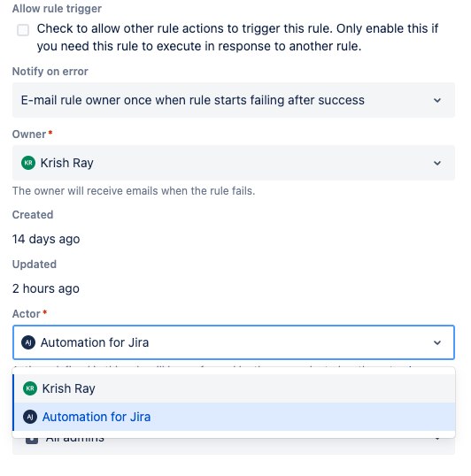Click the green KR avatar in Owner field
Viewport: 471px width, 476px height.
coord(28,163)
